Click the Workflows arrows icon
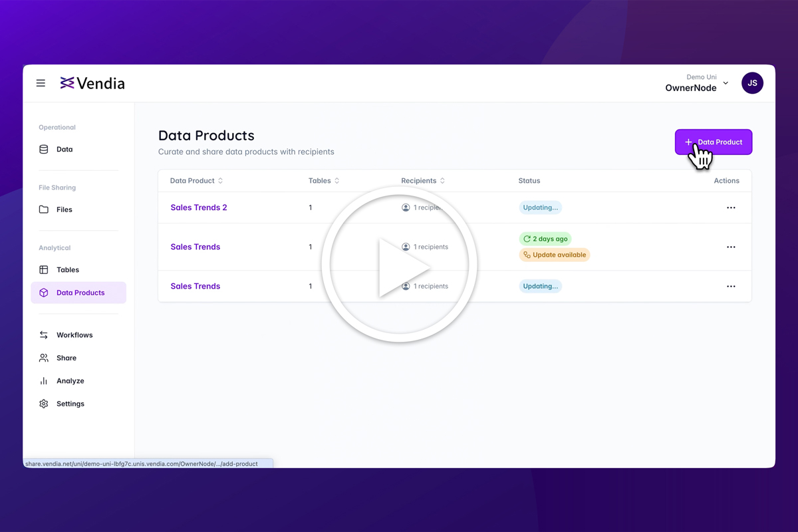Screen dimensions: 798x532 pyautogui.click(x=44, y=335)
